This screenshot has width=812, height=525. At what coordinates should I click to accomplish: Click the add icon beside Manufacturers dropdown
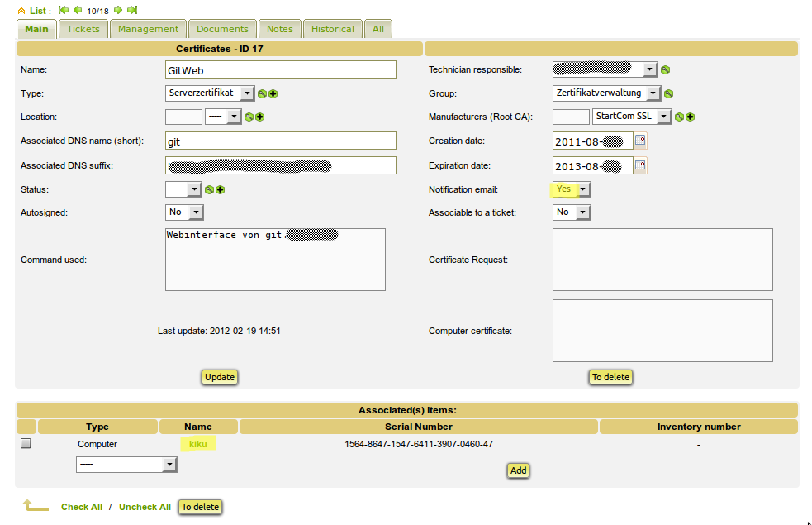(690, 117)
